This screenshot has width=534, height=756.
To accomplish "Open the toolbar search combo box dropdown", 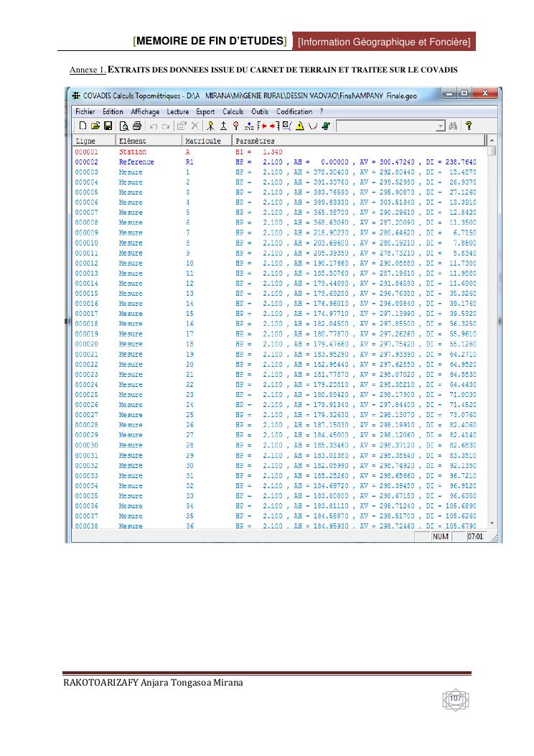I will 440,126.
